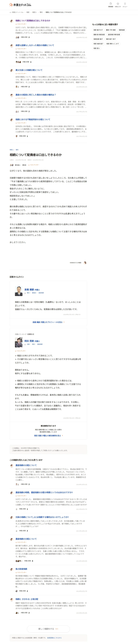Click 豊島区 location link

pos(34,293)
